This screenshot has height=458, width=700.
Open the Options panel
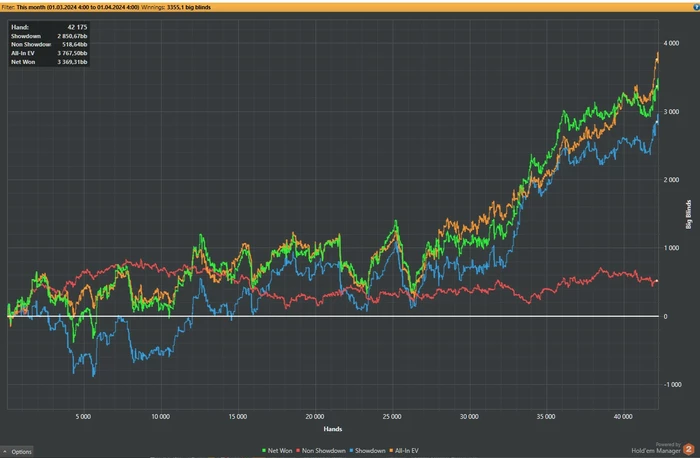coord(17,452)
